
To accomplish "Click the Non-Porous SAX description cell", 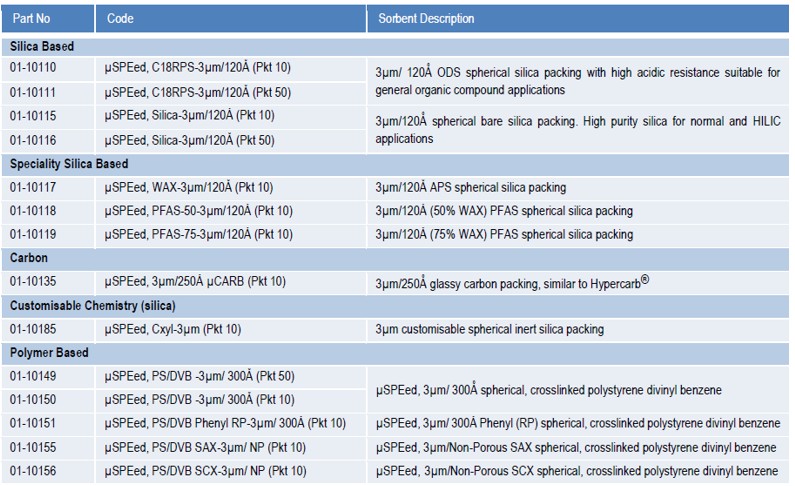I will pyautogui.click(x=577, y=447).
